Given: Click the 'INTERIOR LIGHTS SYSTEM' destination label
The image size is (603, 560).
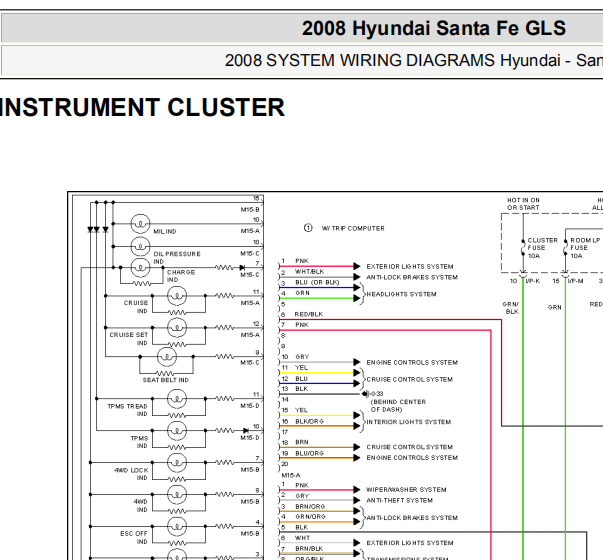Looking at the screenshot, I should (408, 422).
